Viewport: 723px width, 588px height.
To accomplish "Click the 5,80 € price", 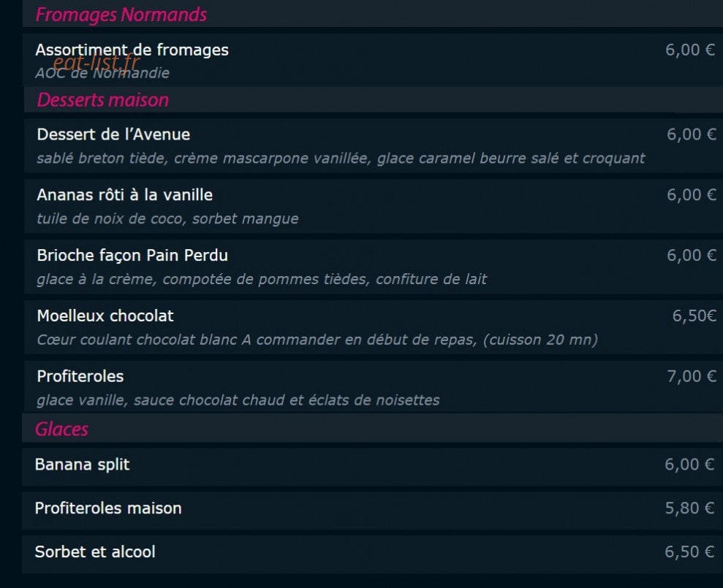I will click(x=689, y=508).
